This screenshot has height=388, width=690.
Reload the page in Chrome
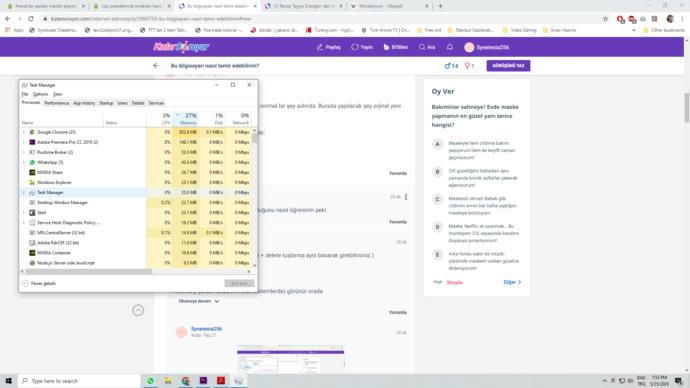31,19
